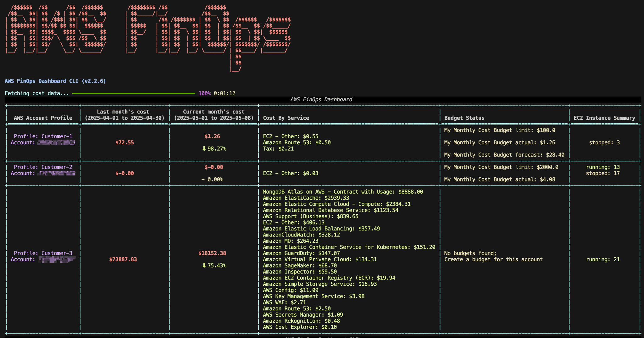Screen dimensions: 644x338
Task: Click the 'EC2 Instance Summary' column header
Action: (604, 118)
